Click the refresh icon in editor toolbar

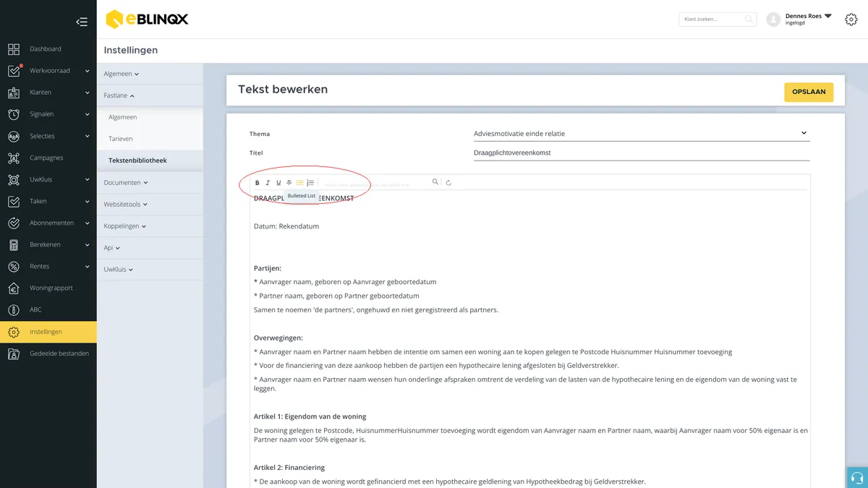(x=448, y=183)
